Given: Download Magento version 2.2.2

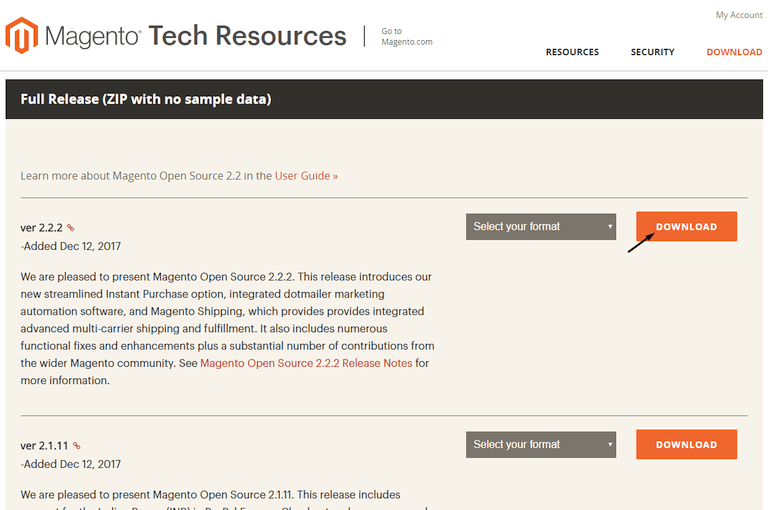Looking at the screenshot, I should tap(686, 226).
